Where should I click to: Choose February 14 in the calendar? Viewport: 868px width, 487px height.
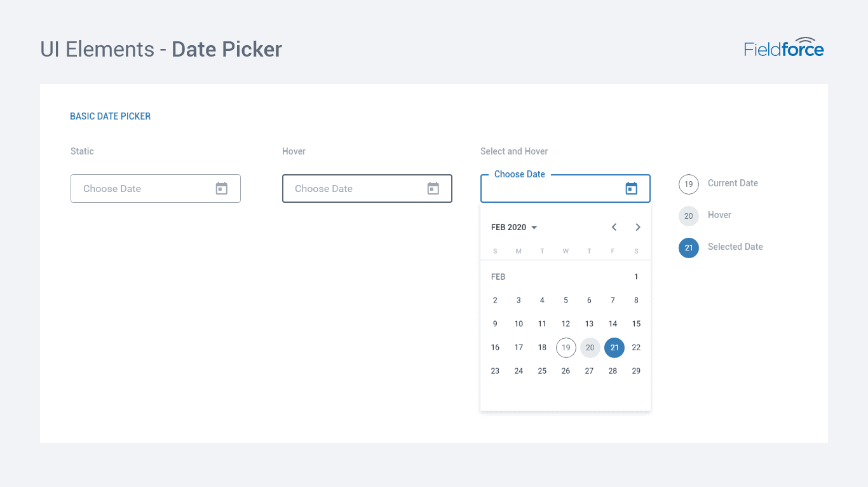pos(613,324)
